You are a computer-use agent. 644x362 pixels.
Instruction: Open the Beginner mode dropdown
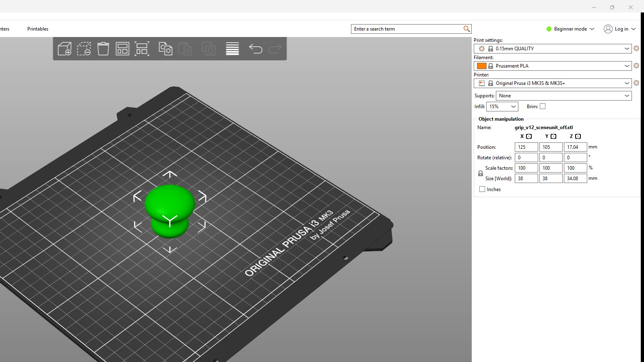pos(570,29)
